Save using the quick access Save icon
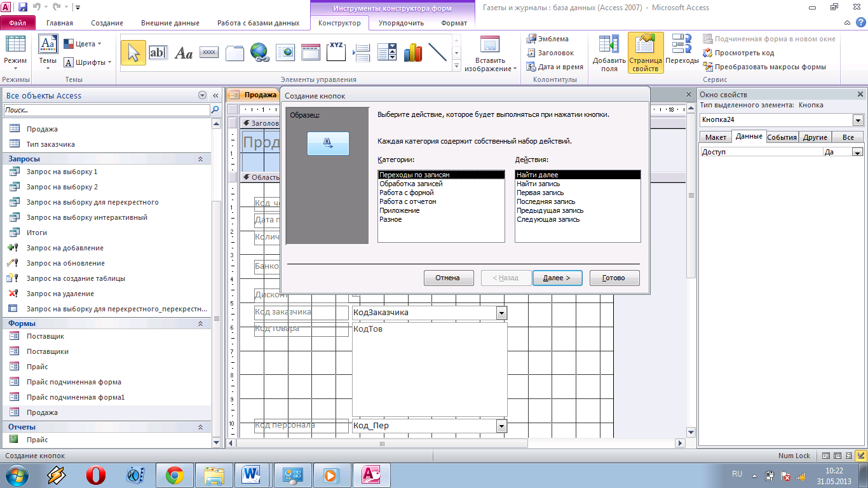The image size is (868, 488). tap(23, 8)
